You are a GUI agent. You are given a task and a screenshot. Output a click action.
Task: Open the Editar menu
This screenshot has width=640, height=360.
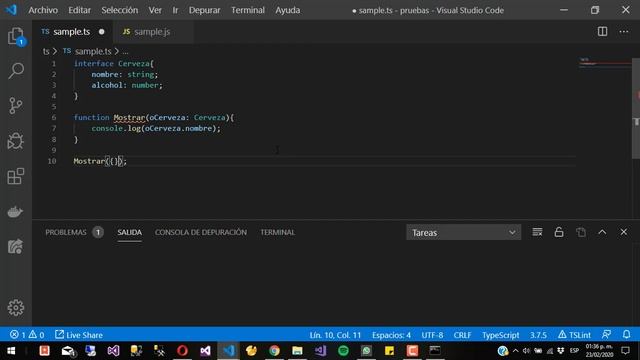[x=79, y=10]
